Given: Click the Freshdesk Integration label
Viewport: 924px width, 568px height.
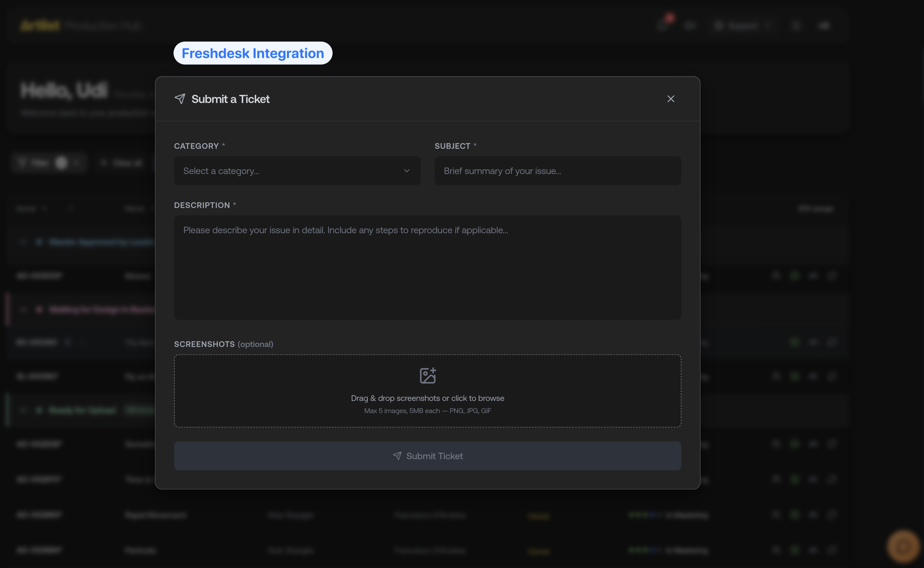Looking at the screenshot, I should coord(252,53).
